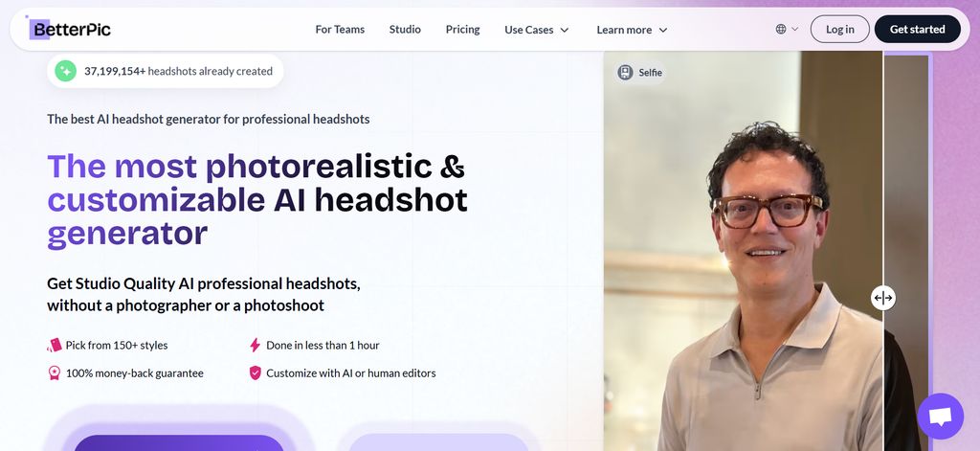Screen dimensions: 980x451
Task: Click the 100% money-back guarantee text
Action: [134, 372]
